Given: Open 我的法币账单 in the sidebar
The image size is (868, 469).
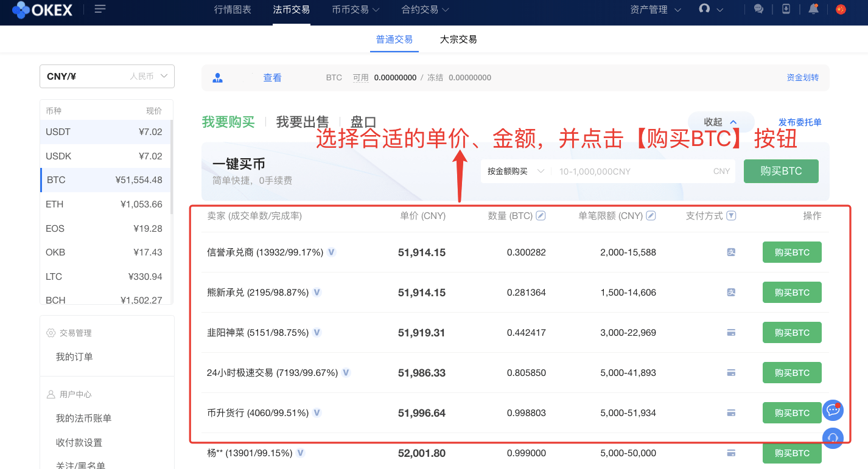Looking at the screenshot, I should 83,419.
